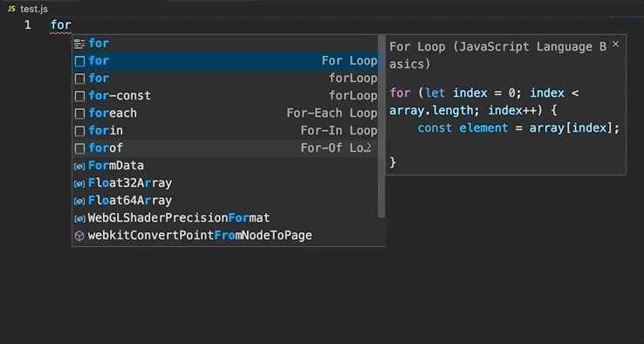644x344 pixels.
Task: Switch to the test.js editor tab
Action: coord(28,9)
